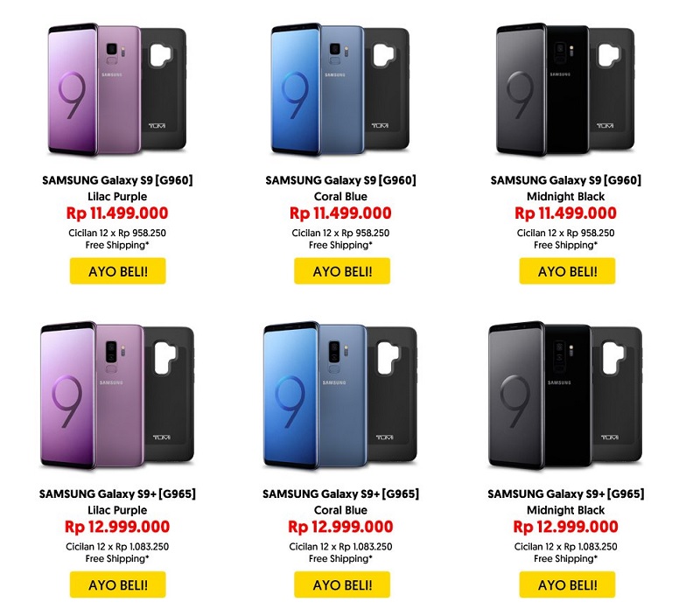
Task: Click AYO BELI! under S9+ Midnight Black
Action: [x=567, y=584]
